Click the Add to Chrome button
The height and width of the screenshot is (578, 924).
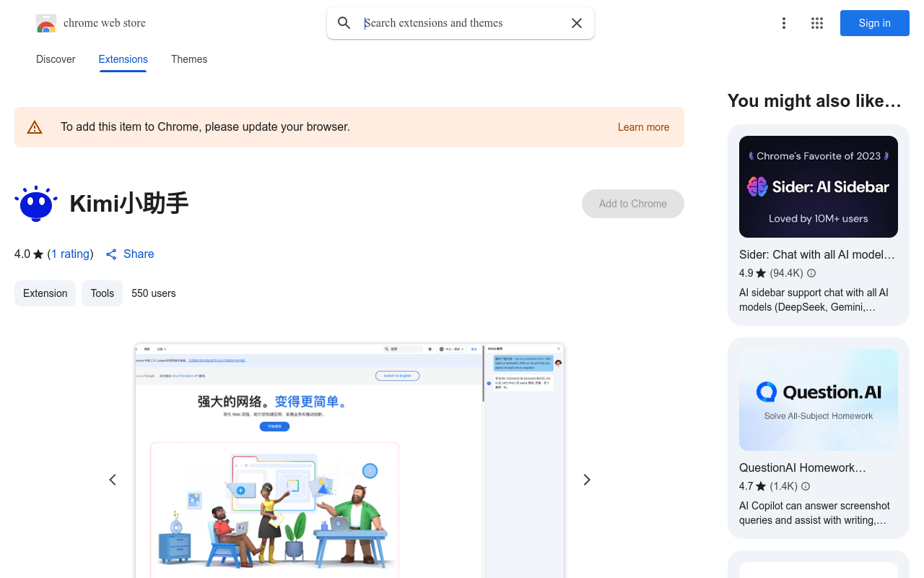coord(633,204)
